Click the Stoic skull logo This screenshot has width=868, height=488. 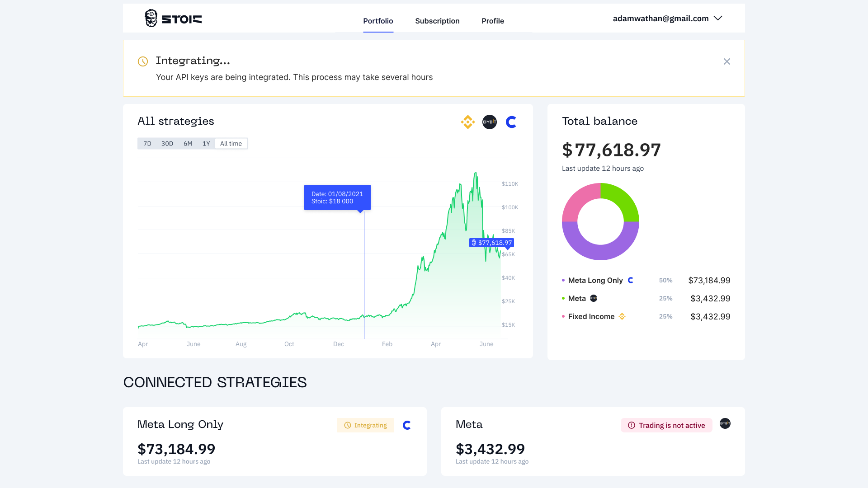tap(151, 18)
